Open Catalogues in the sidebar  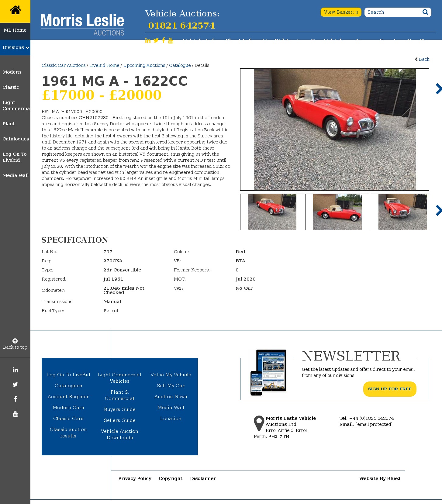[16, 139]
